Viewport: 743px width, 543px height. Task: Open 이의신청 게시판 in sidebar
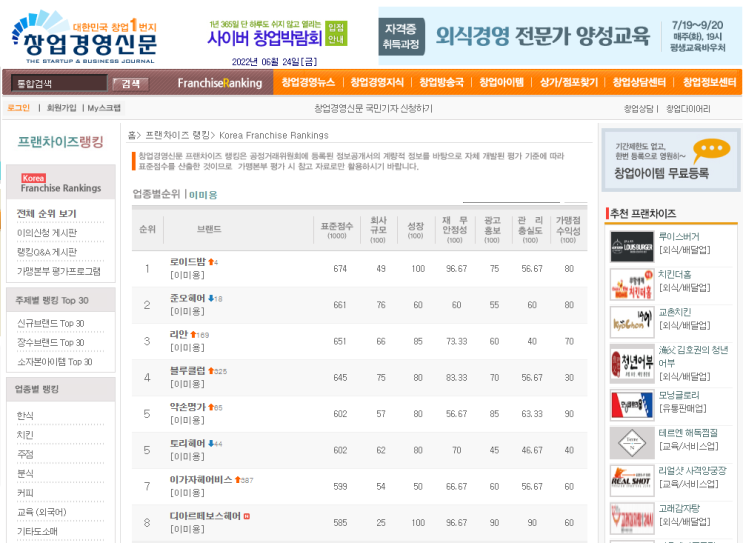pyautogui.click(x=46, y=233)
